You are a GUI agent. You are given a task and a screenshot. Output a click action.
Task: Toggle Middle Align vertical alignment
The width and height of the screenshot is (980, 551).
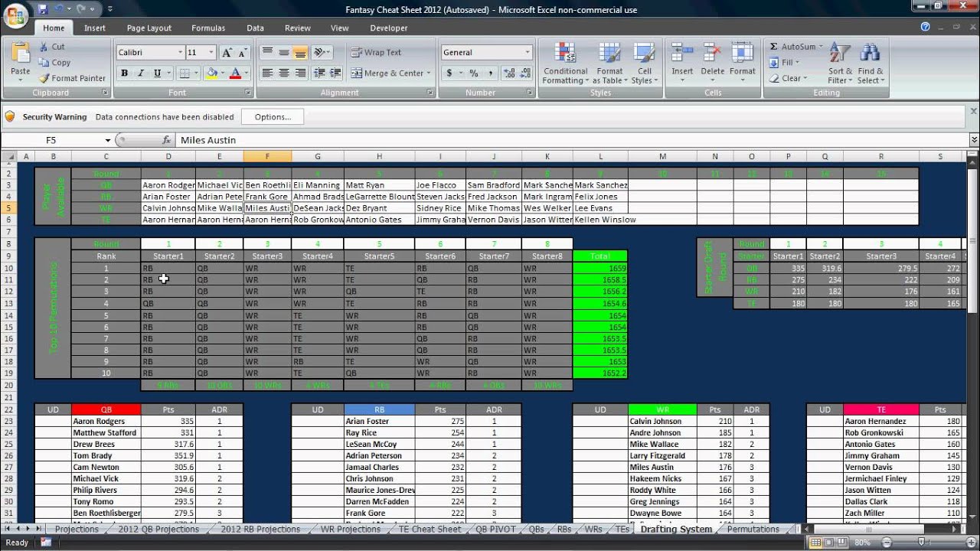pyautogui.click(x=284, y=53)
